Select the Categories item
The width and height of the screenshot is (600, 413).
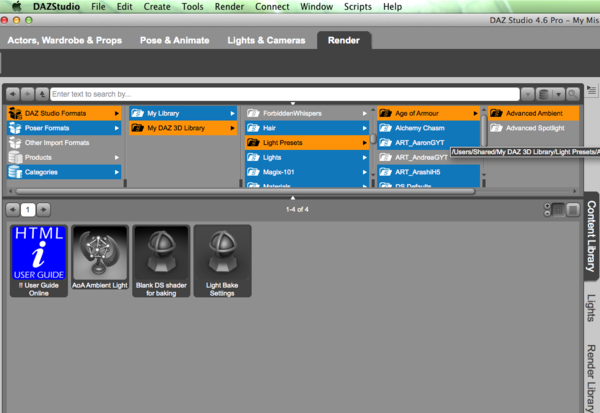[x=64, y=172]
